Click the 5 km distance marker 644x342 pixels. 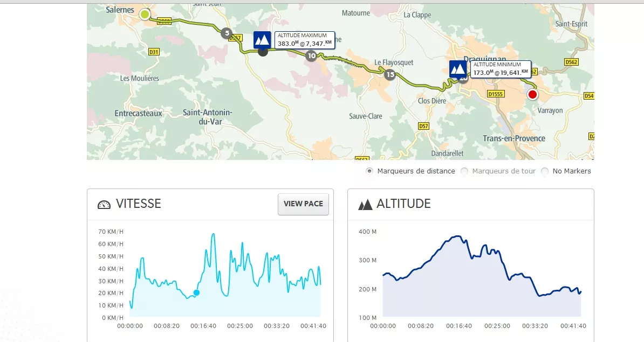tap(227, 33)
